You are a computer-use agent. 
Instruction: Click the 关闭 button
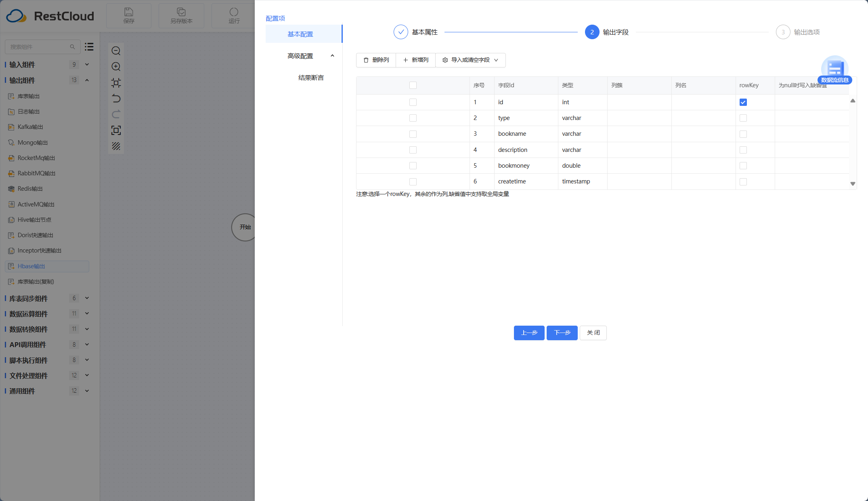(x=593, y=333)
